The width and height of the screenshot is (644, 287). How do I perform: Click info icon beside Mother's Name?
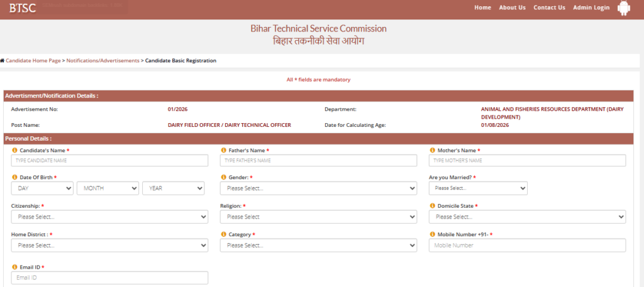(x=432, y=151)
